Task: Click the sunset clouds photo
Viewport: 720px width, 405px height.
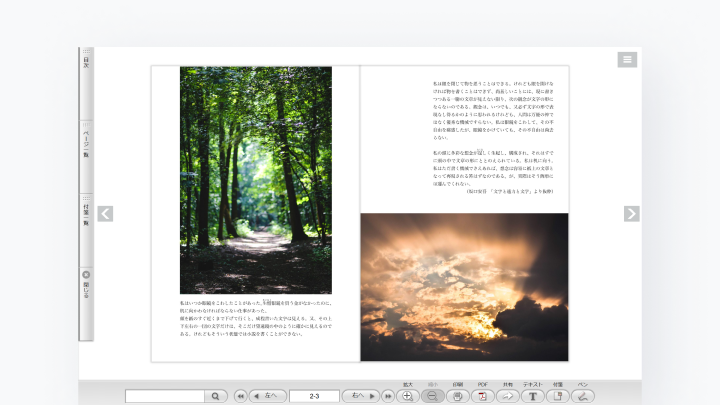Action: 464,287
